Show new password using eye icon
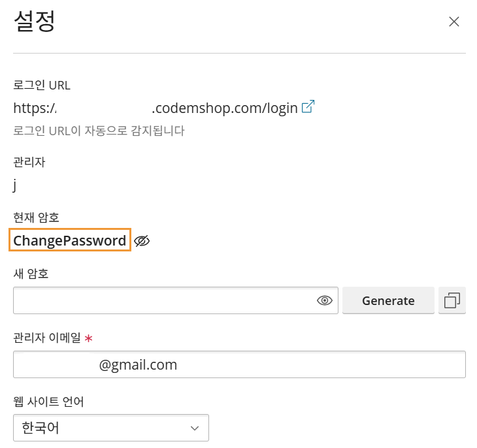Viewport: 477px width, 448px height. [325, 300]
